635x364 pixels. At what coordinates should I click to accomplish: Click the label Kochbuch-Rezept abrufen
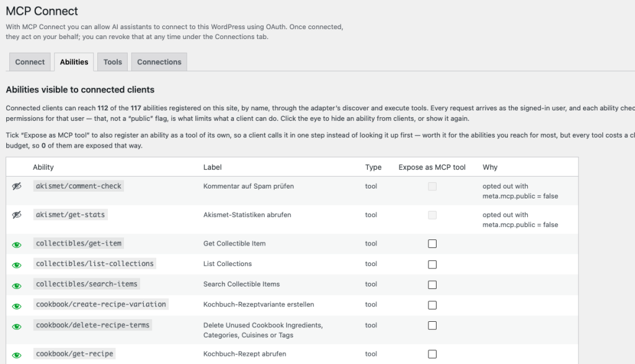pyautogui.click(x=244, y=354)
